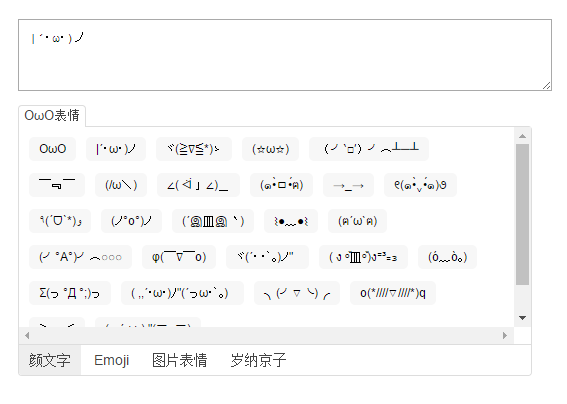The image size is (567, 404).
Task: Insert the φ(￣∇￣o) kaomoji
Action: (179, 257)
